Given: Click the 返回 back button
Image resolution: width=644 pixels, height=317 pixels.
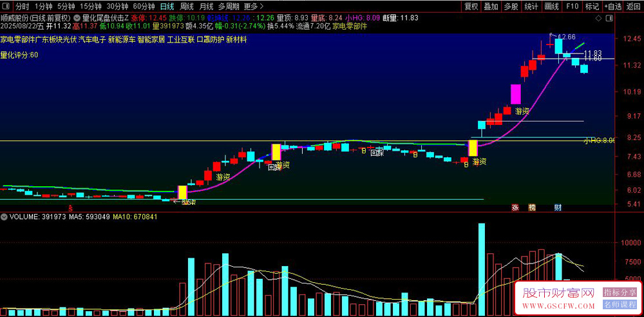Looking at the screenshot, I should point(634,6).
